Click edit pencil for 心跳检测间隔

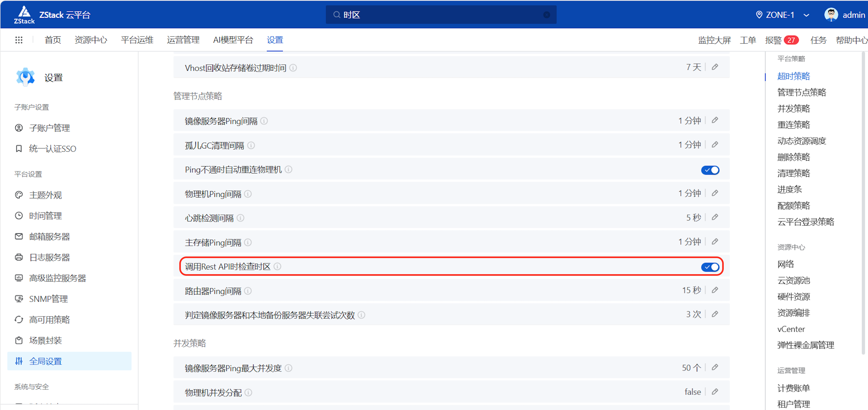[x=715, y=217]
